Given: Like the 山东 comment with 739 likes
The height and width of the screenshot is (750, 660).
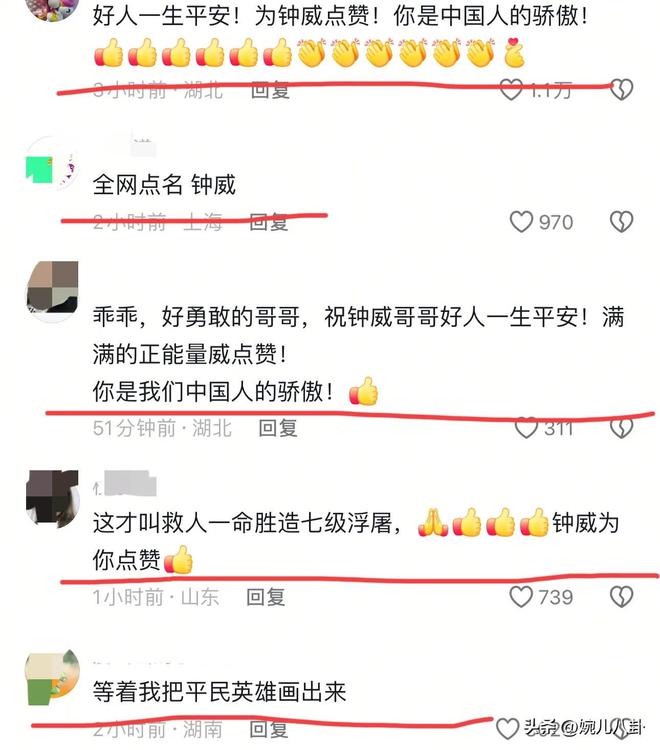Looking at the screenshot, I should 521,597.
